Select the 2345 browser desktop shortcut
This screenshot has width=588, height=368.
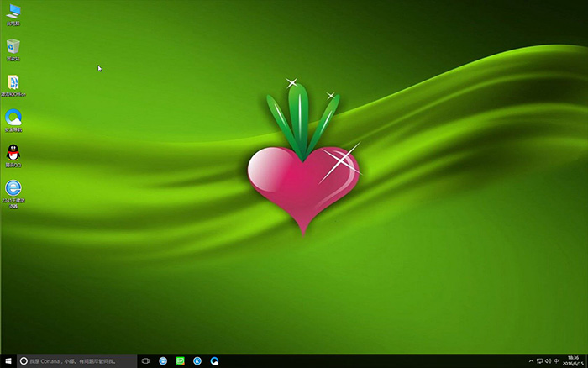pyautogui.click(x=13, y=193)
